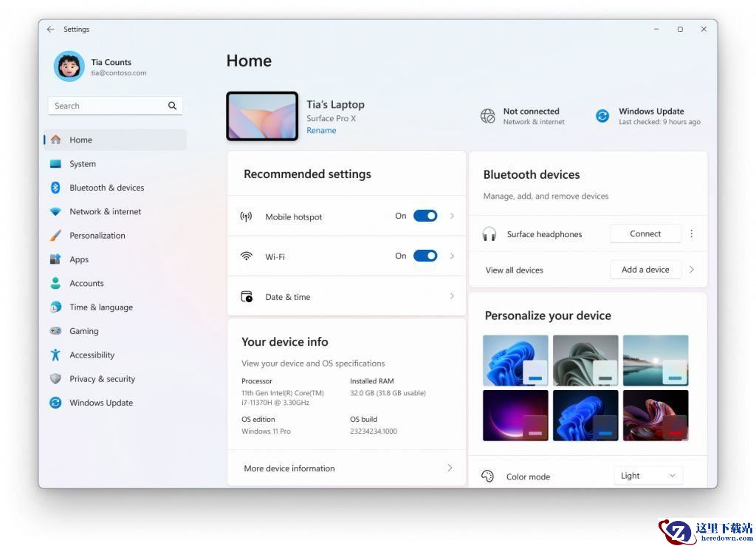This screenshot has height=546, width=756.
Task: Click the Windows Update sync icon at top
Action: click(602, 116)
